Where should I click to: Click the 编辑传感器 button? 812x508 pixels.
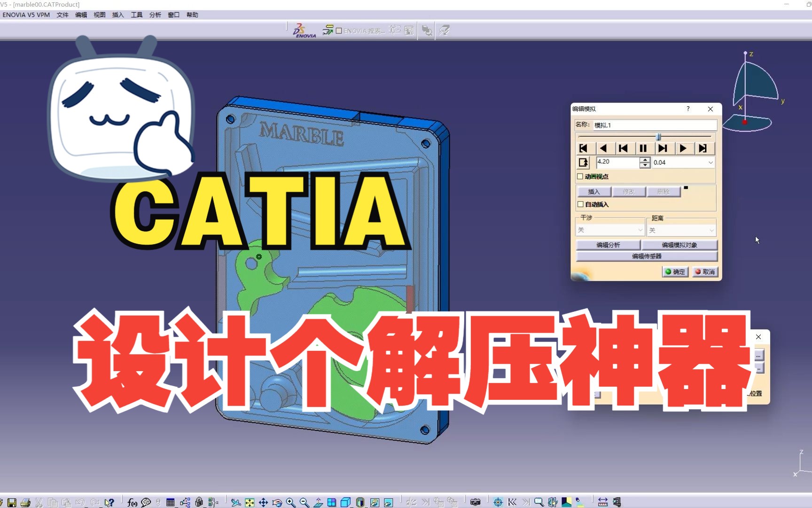pyautogui.click(x=647, y=256)
